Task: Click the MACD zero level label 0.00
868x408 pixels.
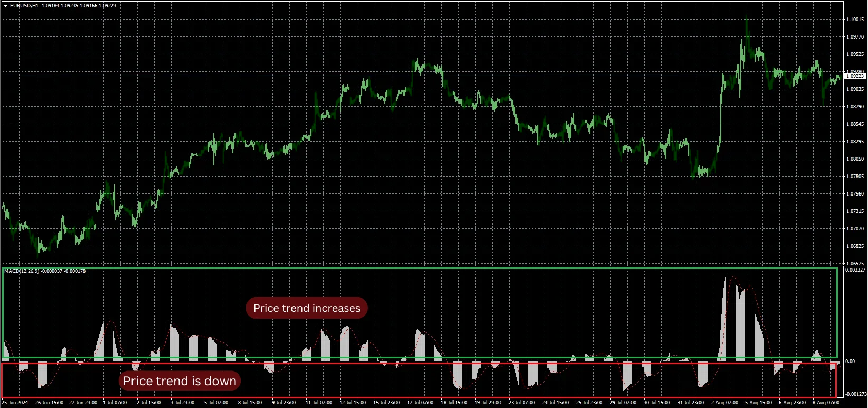Action: 850,361
